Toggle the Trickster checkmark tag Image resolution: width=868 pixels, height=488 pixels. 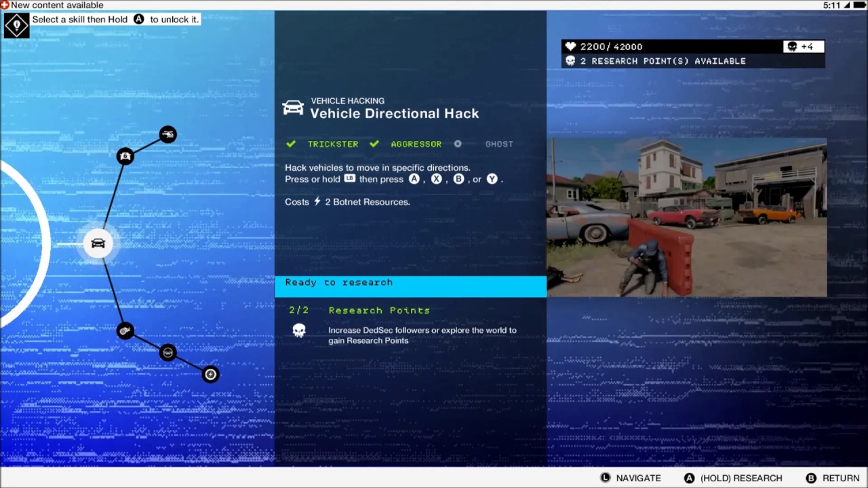[322, 144]
